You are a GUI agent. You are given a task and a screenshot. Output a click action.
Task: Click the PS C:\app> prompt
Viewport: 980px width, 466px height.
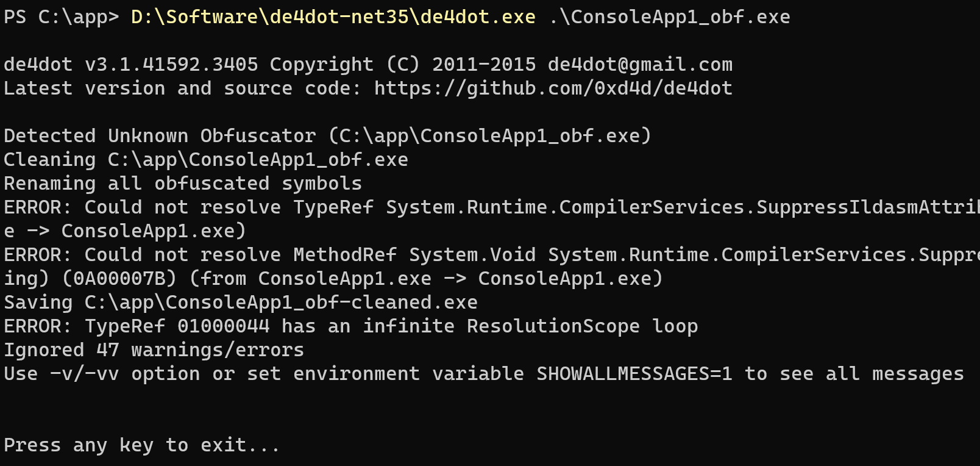click(x=61, y=17)
